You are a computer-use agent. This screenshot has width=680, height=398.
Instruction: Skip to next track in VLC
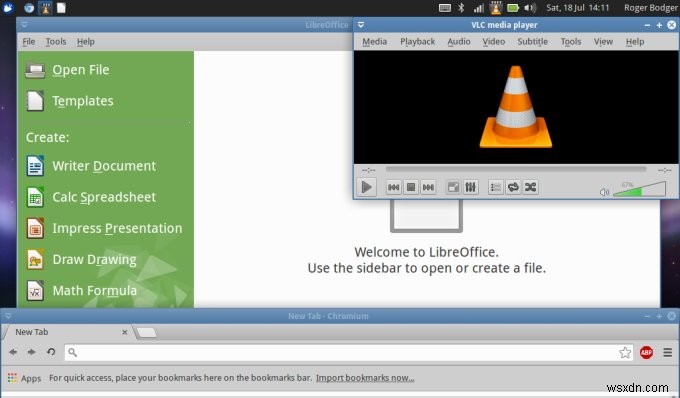click(x=428, y=187)
